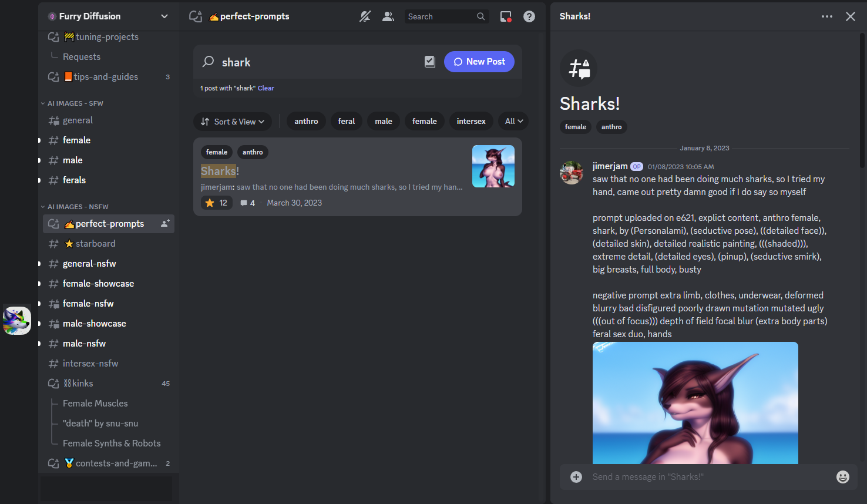Viewport: 867px width, 504px height.
Task: Toggle the female tag filter chip
Action: pyautogui.click(x=424, y=122)
